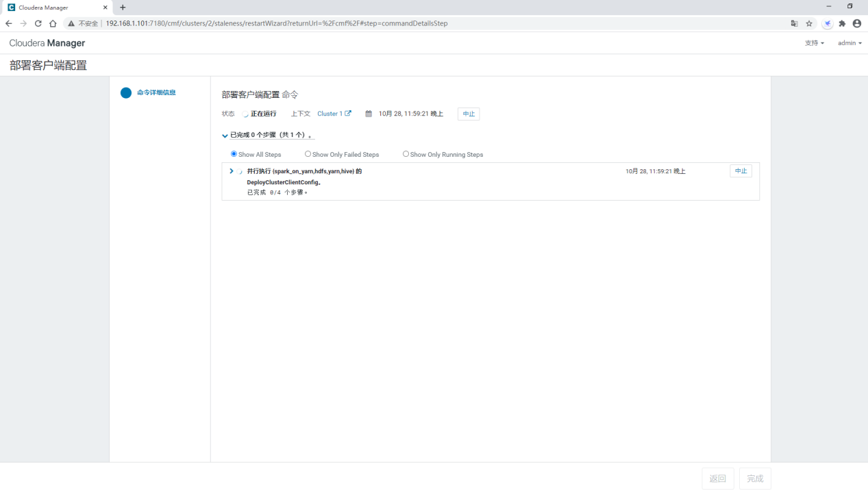Click the command details step circle
The image size is (868, 491).
tap(126, 92)
